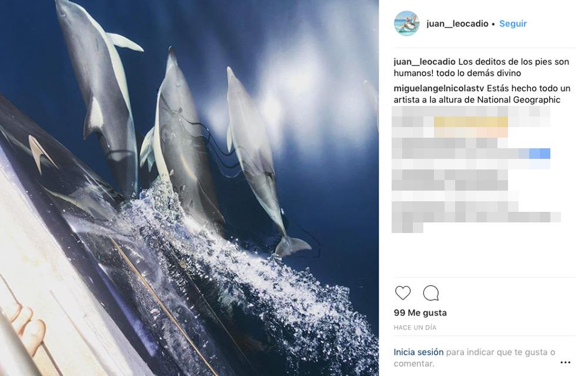The width and height of the screenshot is (588, 376).
Task: Open the HACE UN DÍA timestamp
Action: pyautogui.click(x=415, y=328)
